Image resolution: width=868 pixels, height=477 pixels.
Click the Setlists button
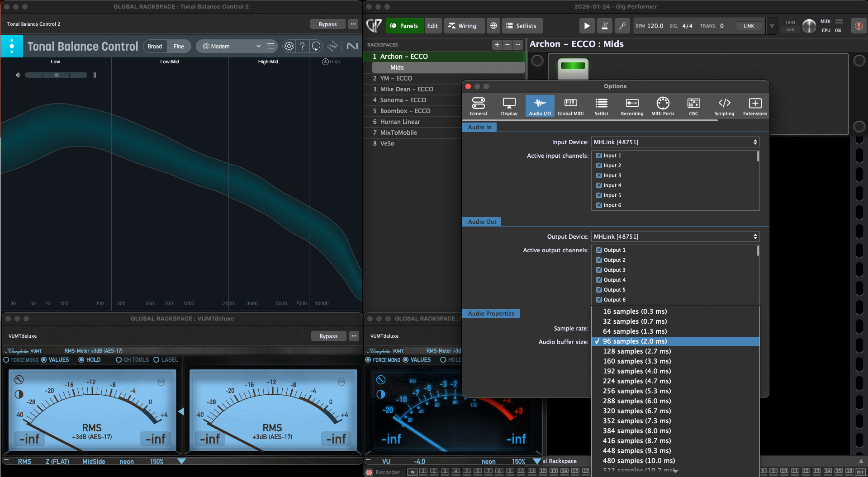coord(521,26)
